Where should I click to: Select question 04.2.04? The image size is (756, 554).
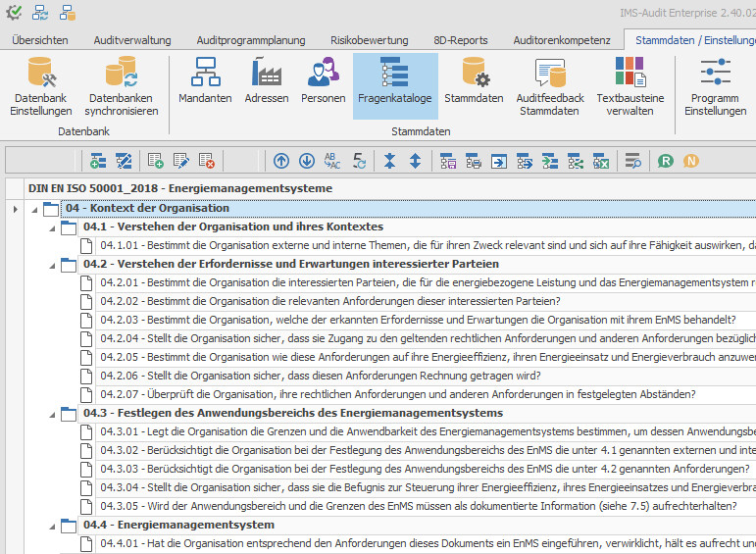point(427,338)
